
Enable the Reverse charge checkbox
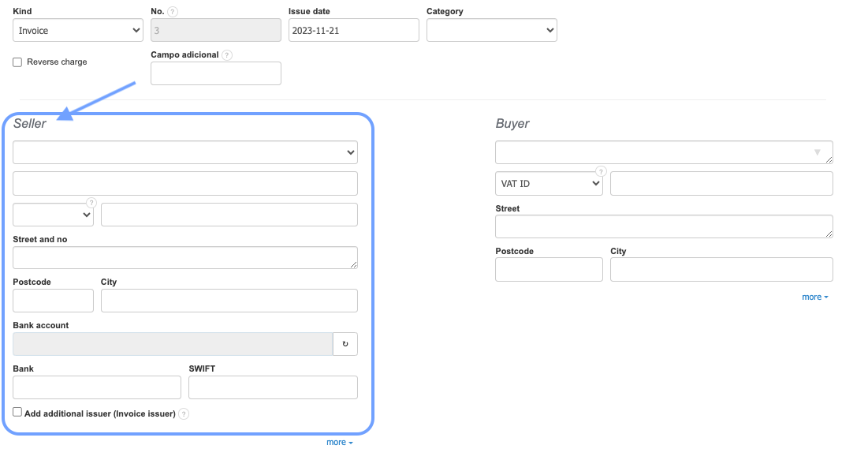tap(17, 62)
